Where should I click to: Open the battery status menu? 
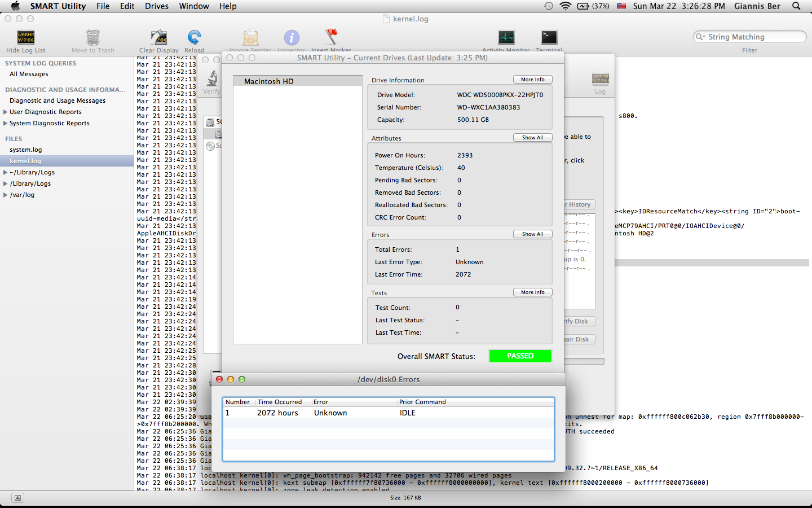tap(593, 6)
